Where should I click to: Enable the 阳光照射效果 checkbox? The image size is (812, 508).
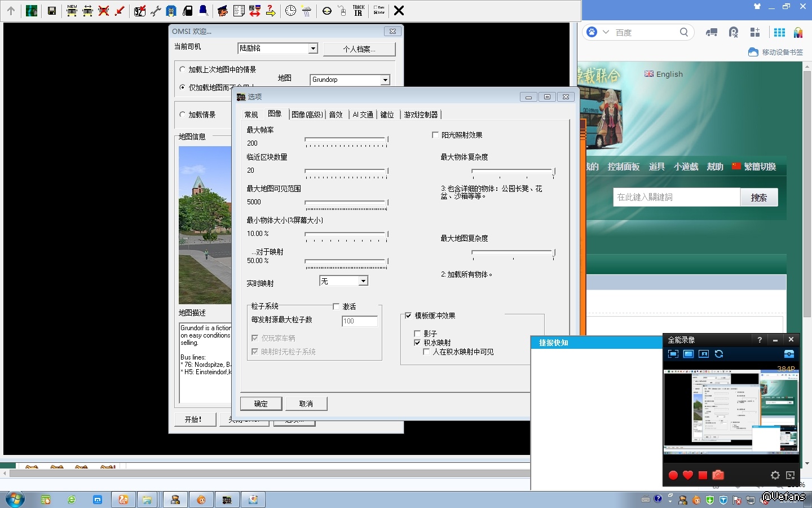click(435, 135)
